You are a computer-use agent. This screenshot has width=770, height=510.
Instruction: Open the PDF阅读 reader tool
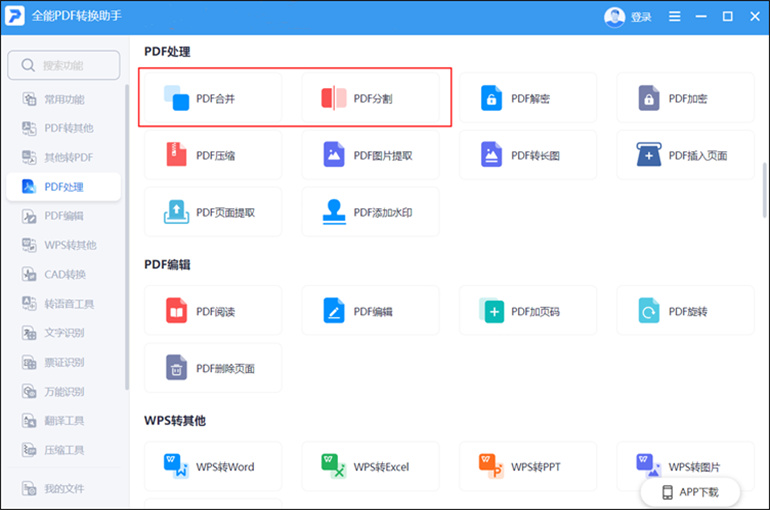click(x=213, y=311)
